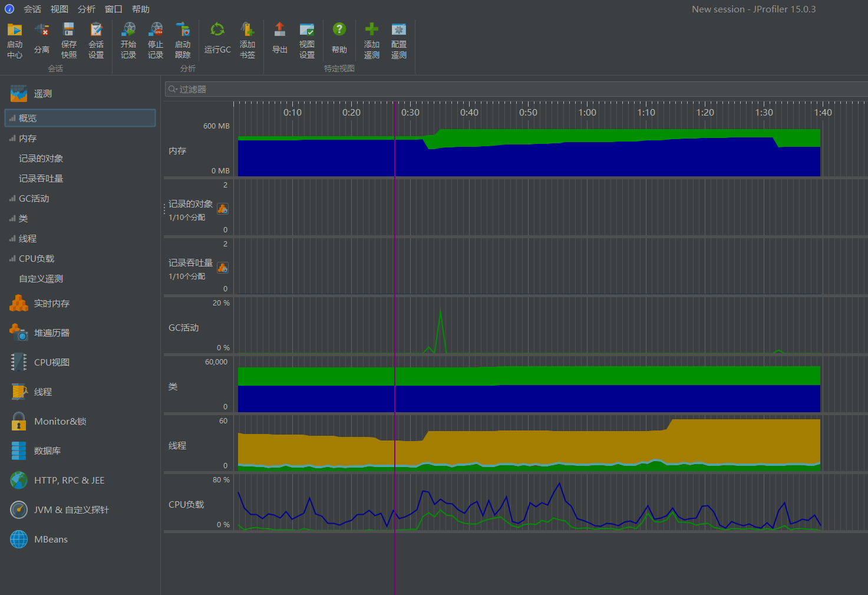
Task: Click the 导出 export icon
Action: click(x=280, y=29)
